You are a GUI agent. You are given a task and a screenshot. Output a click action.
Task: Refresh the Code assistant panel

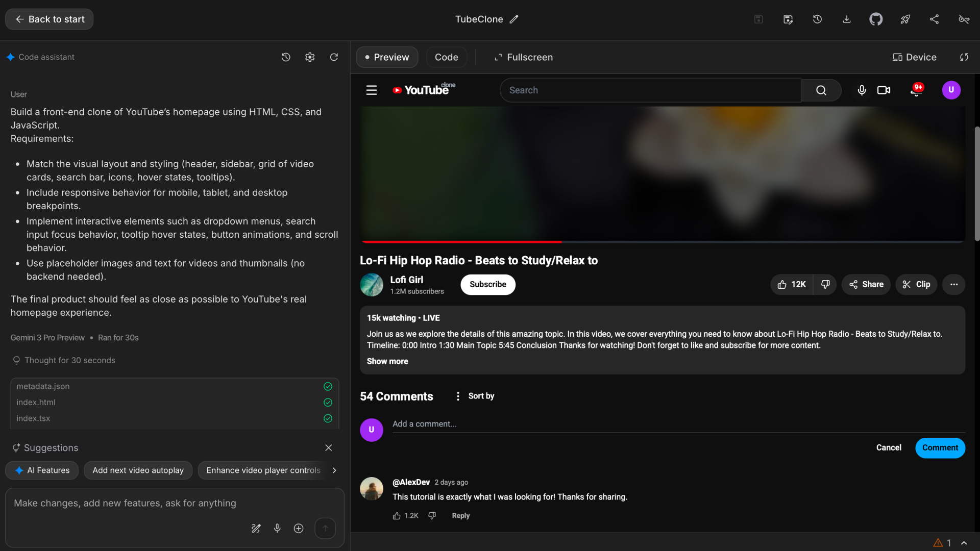334,57
